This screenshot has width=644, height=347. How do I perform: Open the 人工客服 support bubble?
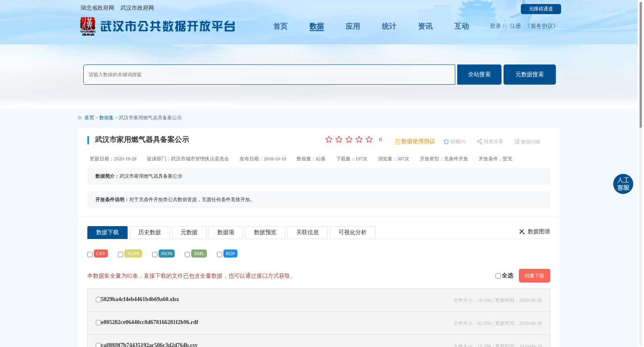click(623, 184)
